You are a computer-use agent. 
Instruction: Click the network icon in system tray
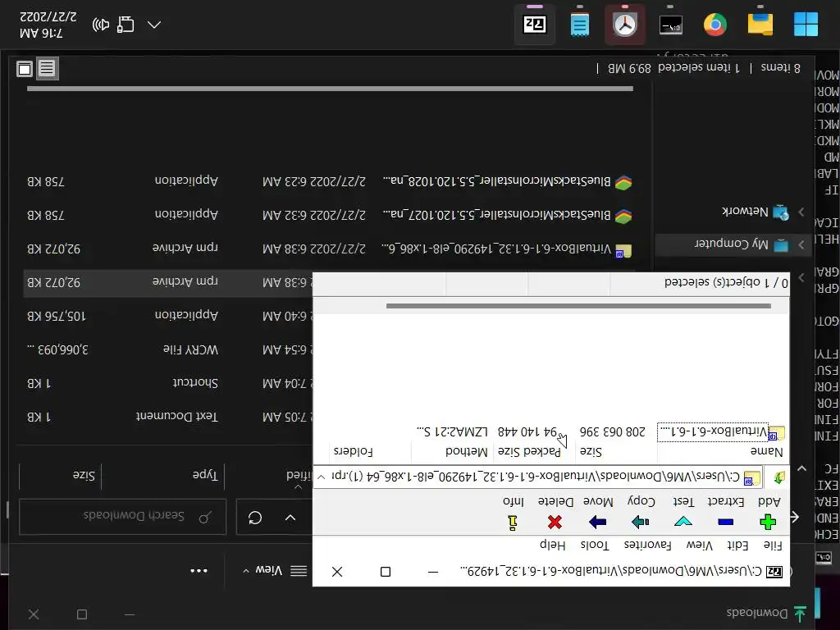point(126,25)
